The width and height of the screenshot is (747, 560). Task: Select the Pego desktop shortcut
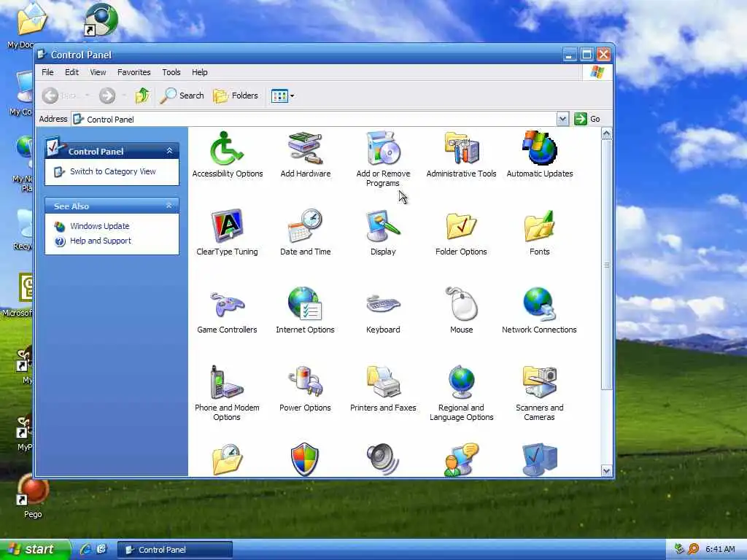tap(32, 496)
